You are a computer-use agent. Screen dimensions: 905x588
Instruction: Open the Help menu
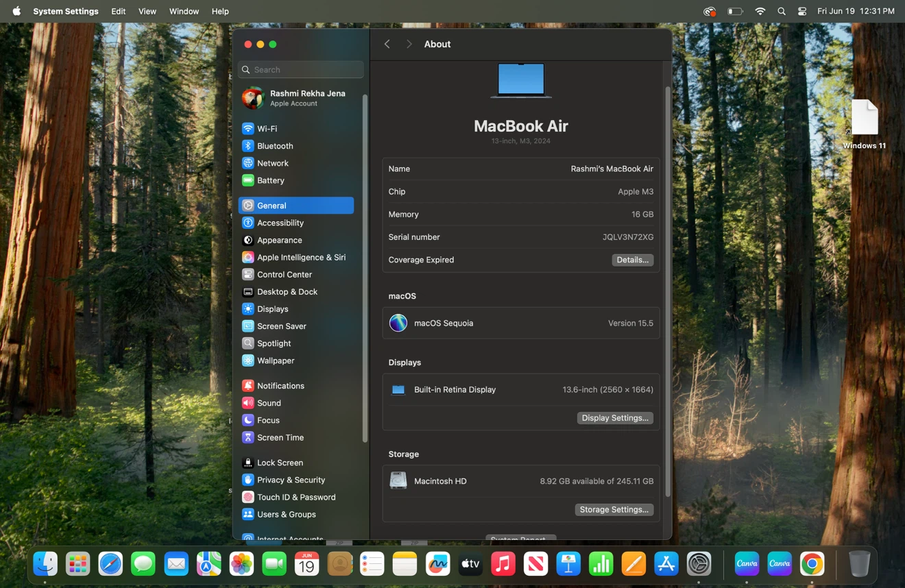click(x=220, y=11)
